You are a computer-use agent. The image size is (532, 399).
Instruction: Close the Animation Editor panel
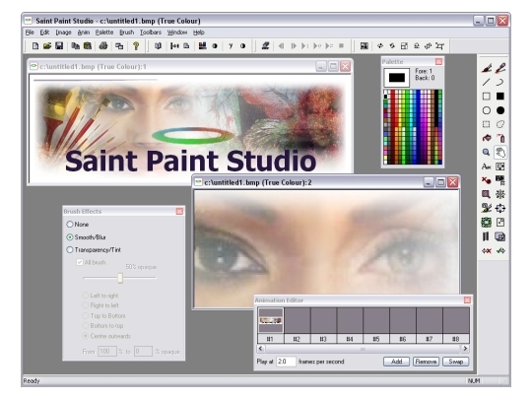pyautogui.click(x=467, y=299)
